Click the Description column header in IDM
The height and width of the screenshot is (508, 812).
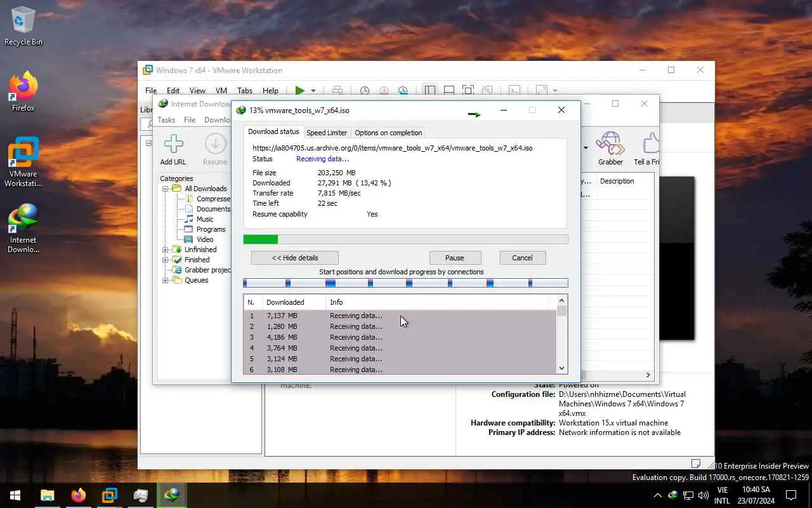pyautogui.click(x=617, y=181)
